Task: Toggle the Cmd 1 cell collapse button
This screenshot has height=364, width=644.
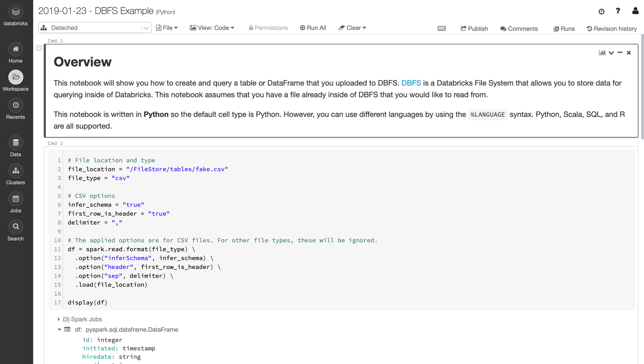Action: click(x=39, y=47)
